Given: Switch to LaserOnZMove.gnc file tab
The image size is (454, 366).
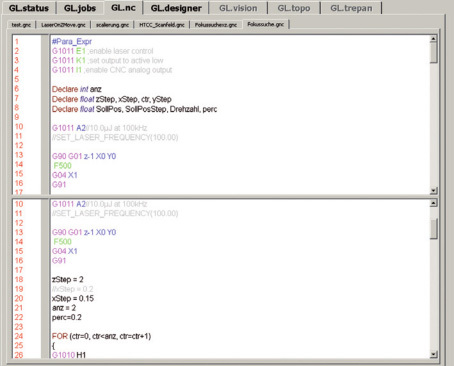Looking at the screenshot, I should coord(63,25).
